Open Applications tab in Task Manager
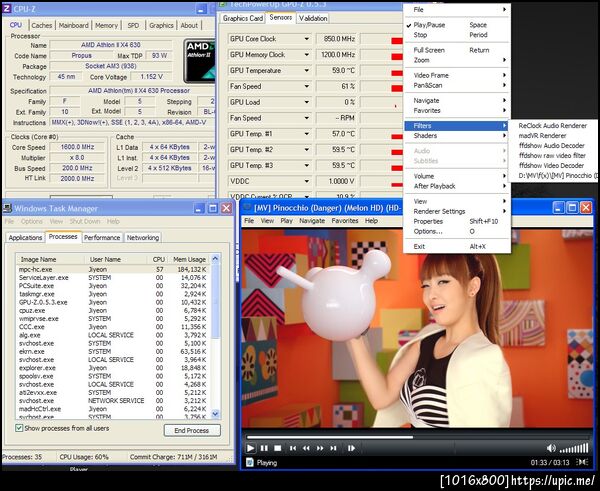Viewport: 600px width, 491px height. 25,237
